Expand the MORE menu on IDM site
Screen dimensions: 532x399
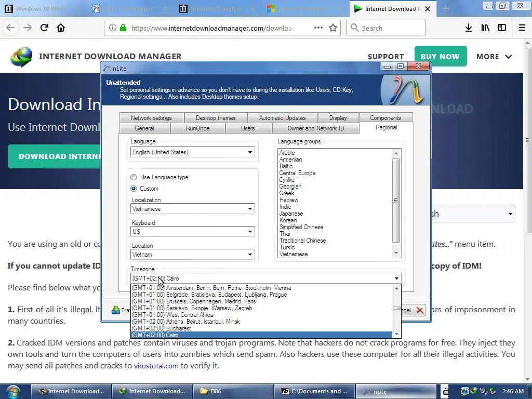[494, 57]
